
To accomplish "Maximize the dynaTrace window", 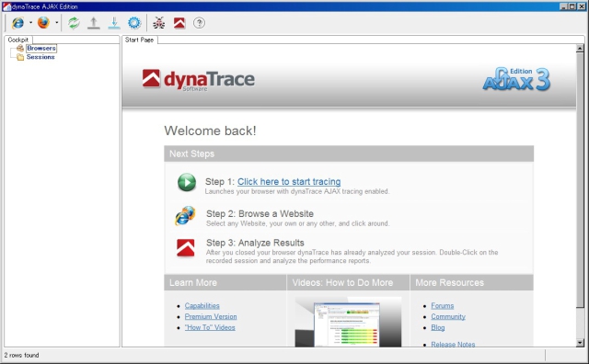I will (572, 6).
